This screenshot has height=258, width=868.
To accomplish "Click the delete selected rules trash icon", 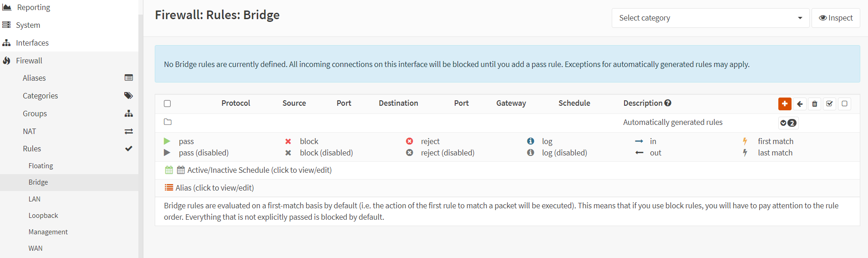I will [815, 104].
